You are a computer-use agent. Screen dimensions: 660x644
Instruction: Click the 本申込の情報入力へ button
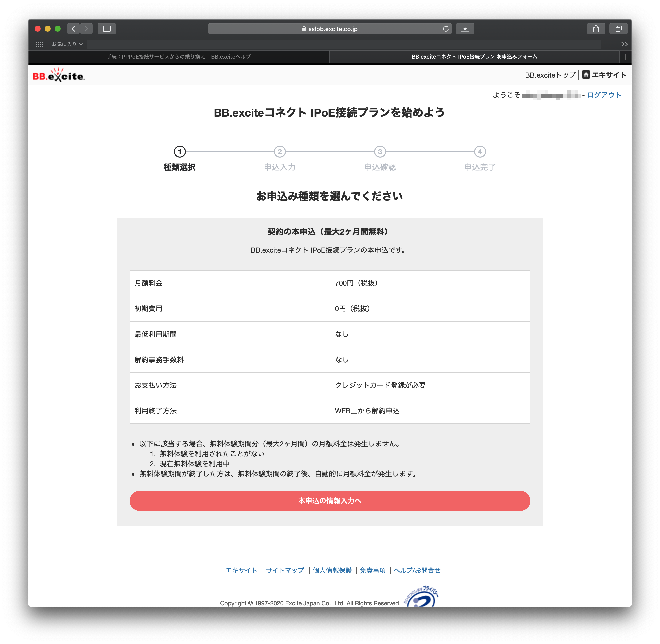[330, 501]
